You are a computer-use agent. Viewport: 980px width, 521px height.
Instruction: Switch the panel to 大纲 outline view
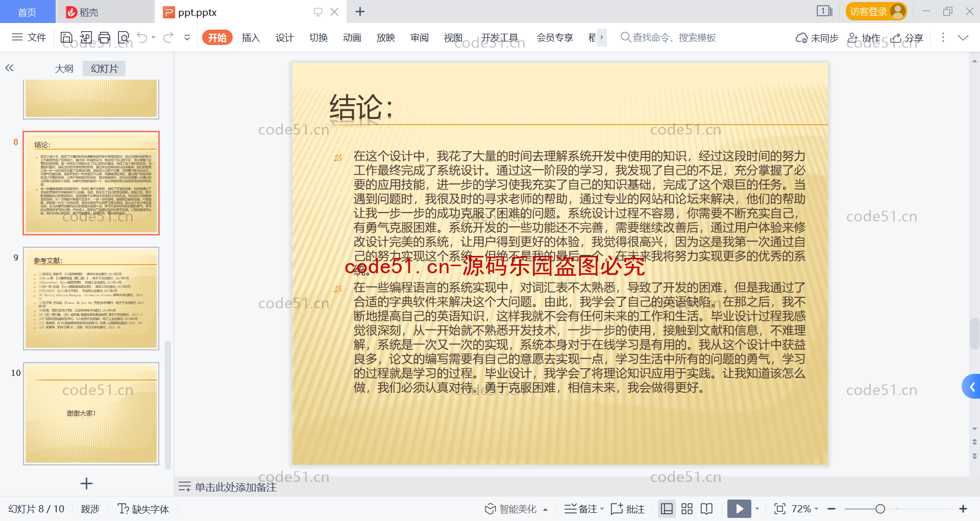[x=64, y=68]
